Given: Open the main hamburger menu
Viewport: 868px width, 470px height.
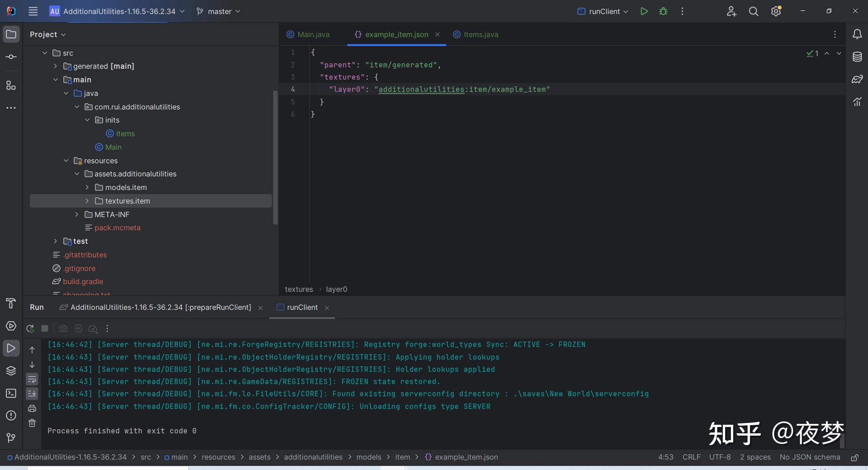Looking at the screenshot, I should pyautogui.click(x=33, y=11).
